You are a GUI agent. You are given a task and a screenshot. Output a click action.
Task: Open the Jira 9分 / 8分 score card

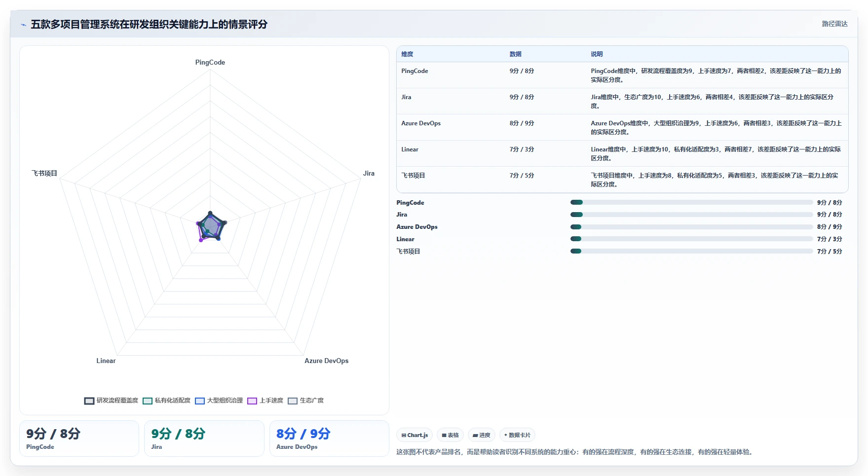tap(204, 439)
